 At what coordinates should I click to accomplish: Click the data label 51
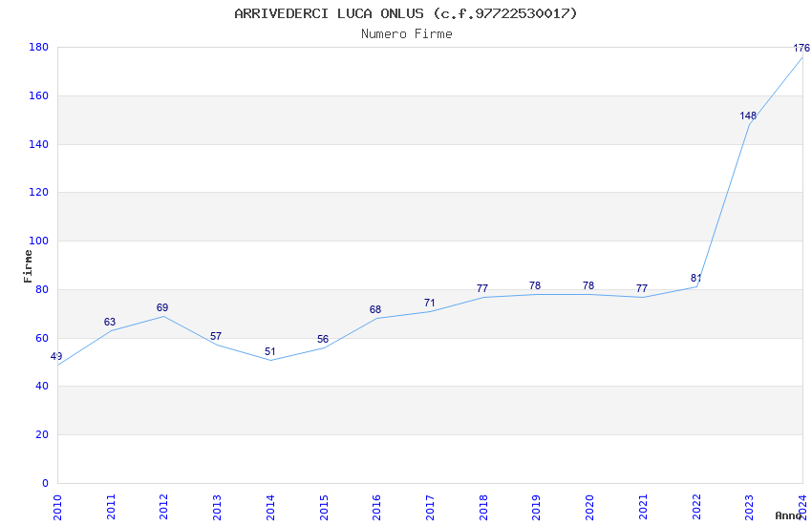pos(269,351)
